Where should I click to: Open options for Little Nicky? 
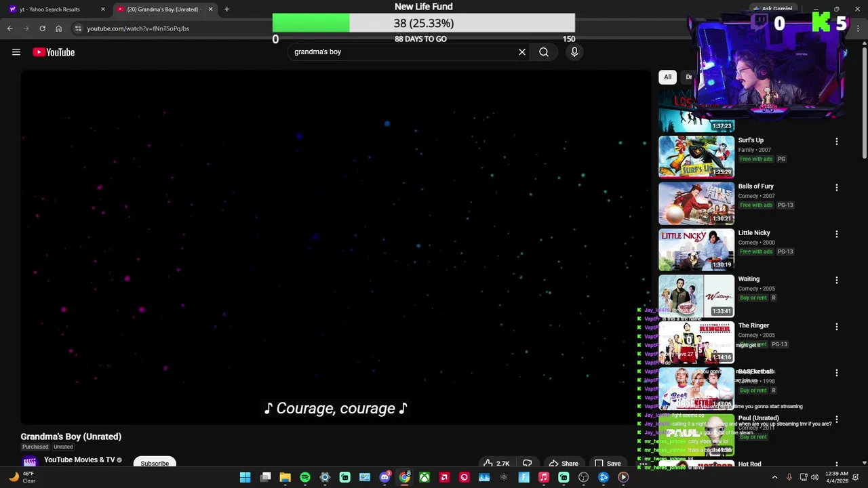(837, 235)
